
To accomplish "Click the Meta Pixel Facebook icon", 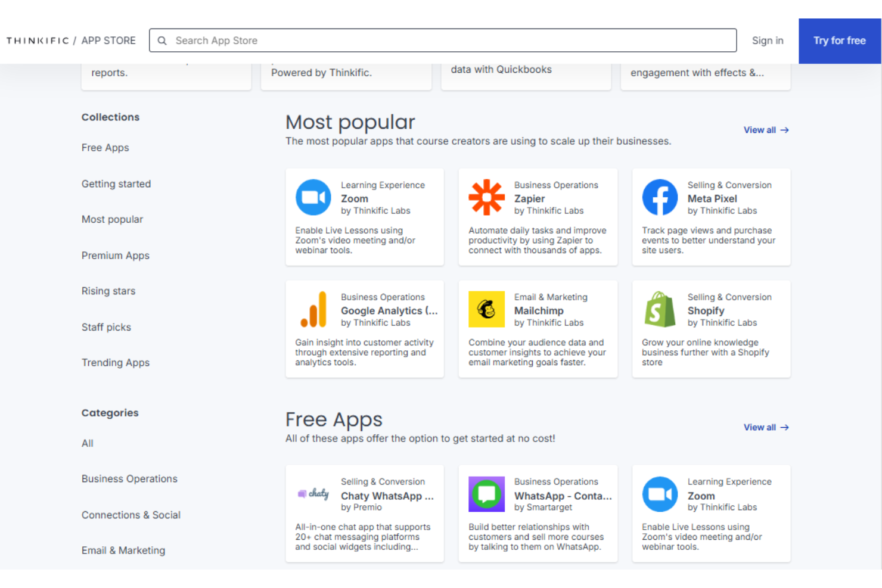I will tap(660, 197).
